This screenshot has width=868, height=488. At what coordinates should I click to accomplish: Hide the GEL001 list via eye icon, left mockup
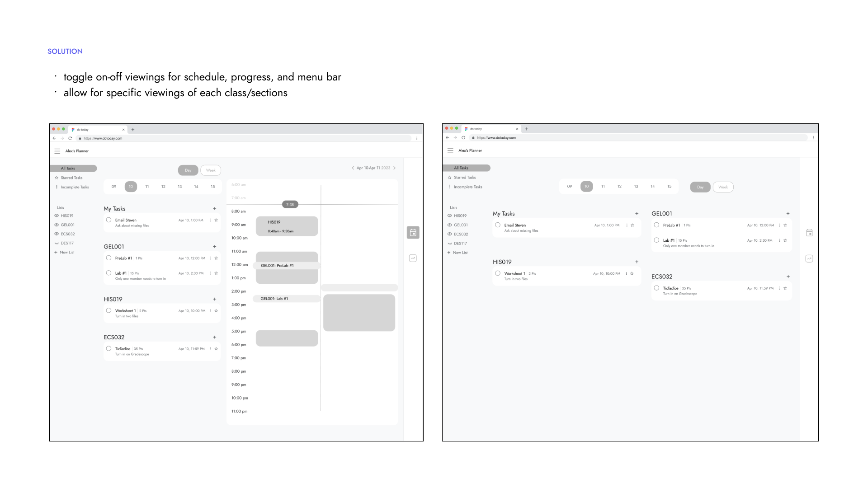(57, 225)
